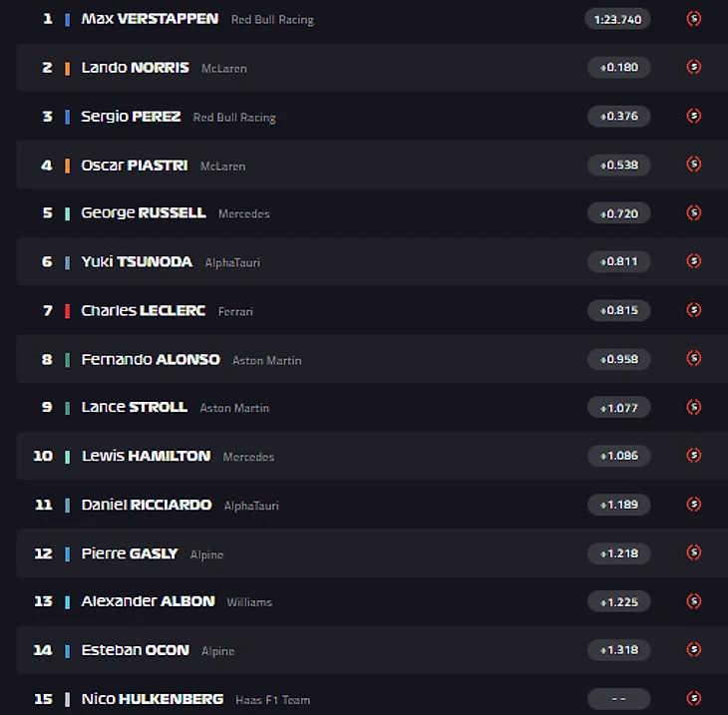Click the red Ferrari color bar by Leclerc
Image resolution: width=728 pixels, height=715 pixels.
68,311
